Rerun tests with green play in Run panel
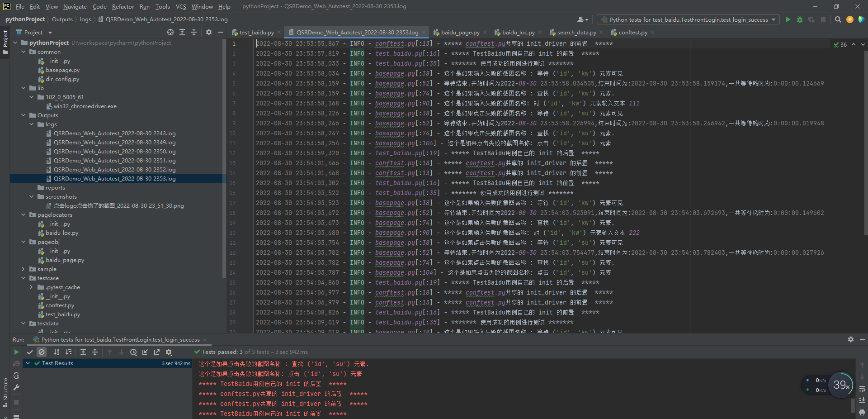 [x=16, y=352]
